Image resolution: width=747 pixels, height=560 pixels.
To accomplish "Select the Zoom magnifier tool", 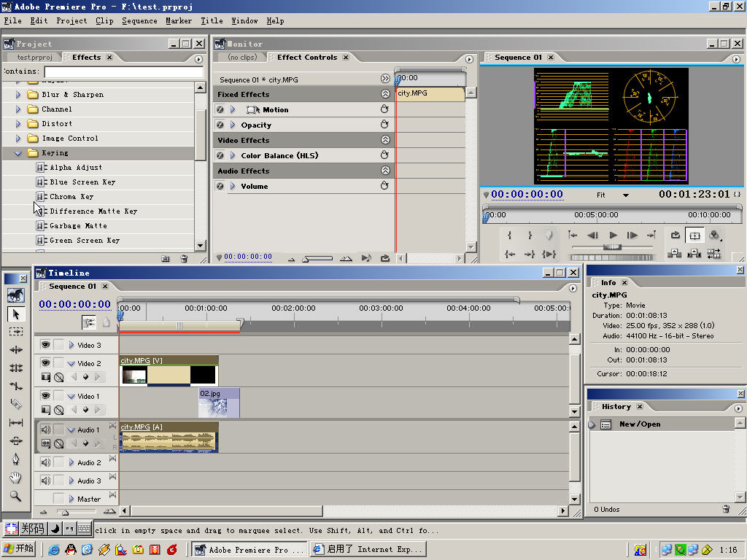I will click(x=16, y=496).
